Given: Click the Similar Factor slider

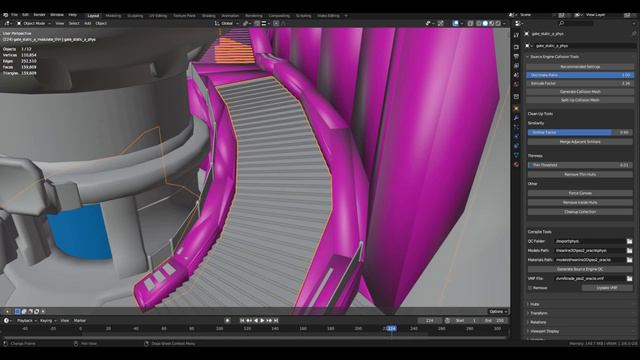Looking at the screenshot, I should tap(580, 133).
